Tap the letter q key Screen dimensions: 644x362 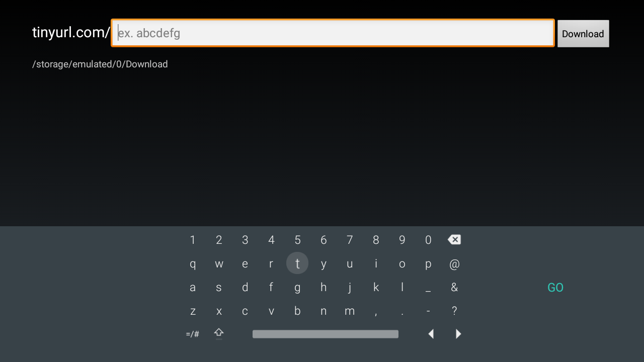coord(193,264)
